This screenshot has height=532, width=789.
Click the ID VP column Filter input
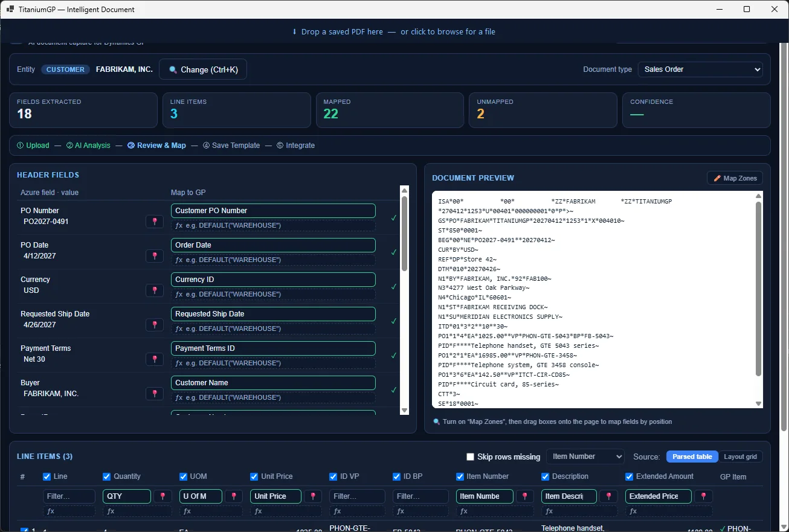pyautogui.click(x=357, y=496)
